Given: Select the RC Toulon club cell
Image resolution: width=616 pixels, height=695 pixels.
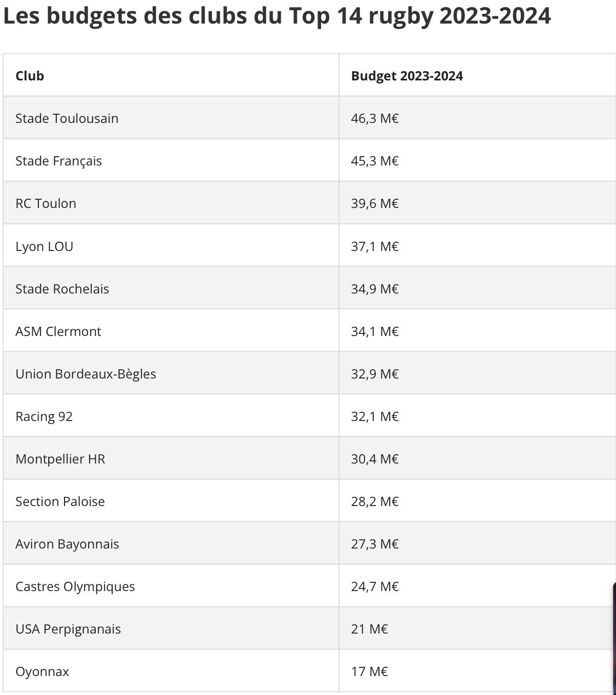Looking at the screenshot, I should (x=46, y=203).
